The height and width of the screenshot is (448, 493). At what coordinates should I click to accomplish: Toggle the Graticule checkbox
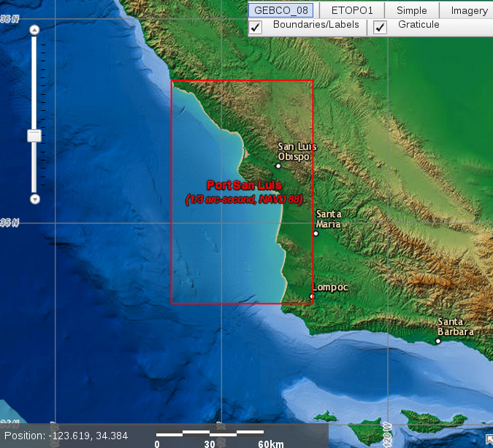380,27
